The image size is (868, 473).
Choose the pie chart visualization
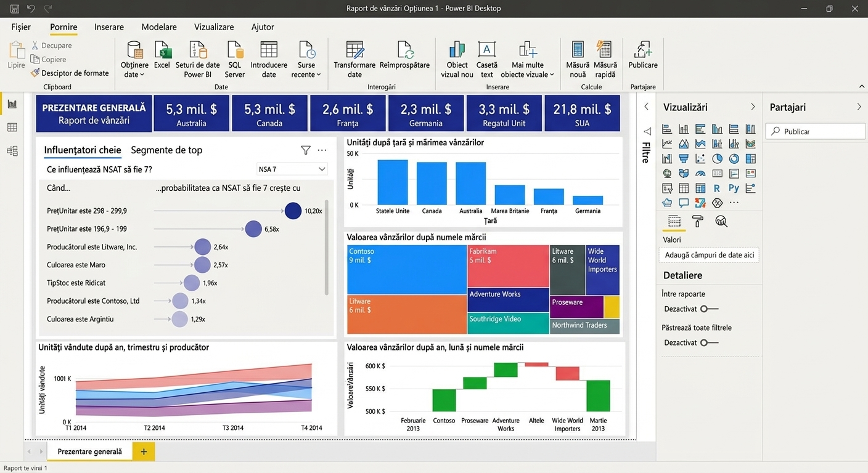click(x=717, y=158)
